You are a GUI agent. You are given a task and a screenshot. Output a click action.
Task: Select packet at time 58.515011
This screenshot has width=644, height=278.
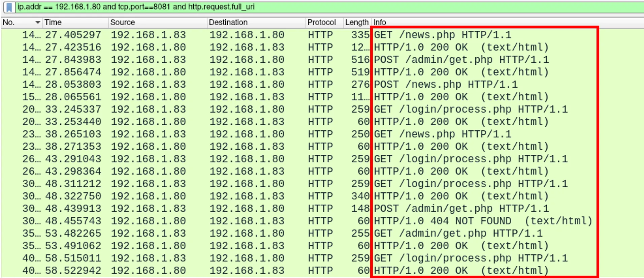click(322, 258)
